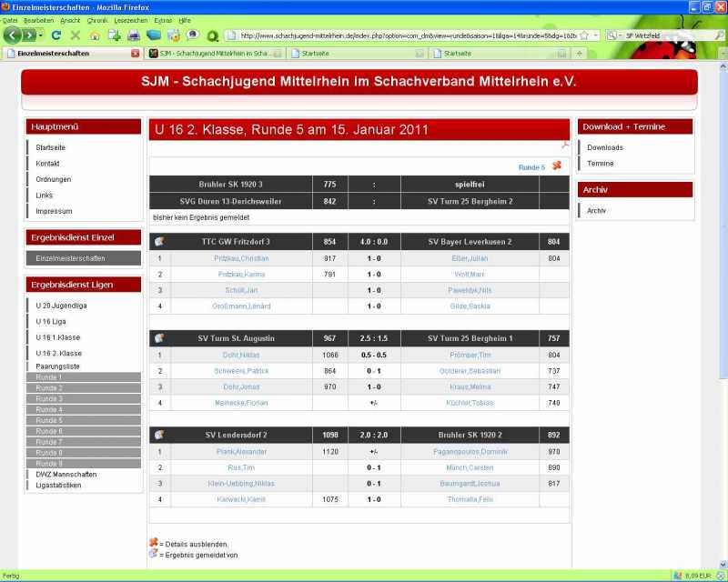Click the print icon in toolbar
The height and width of the screenshot is (582, 728).
click(x=134, y=35)
